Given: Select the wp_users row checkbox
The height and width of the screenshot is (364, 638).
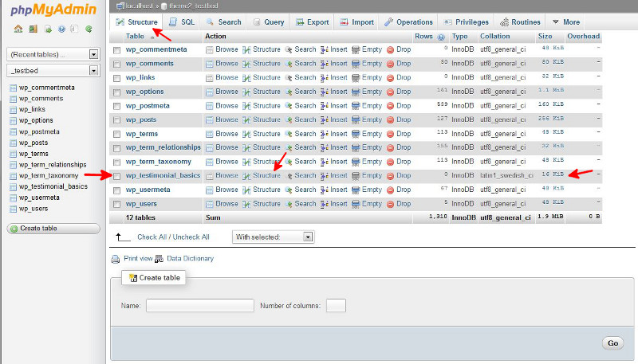Looking at the screenshot, I should click(116, 205).
